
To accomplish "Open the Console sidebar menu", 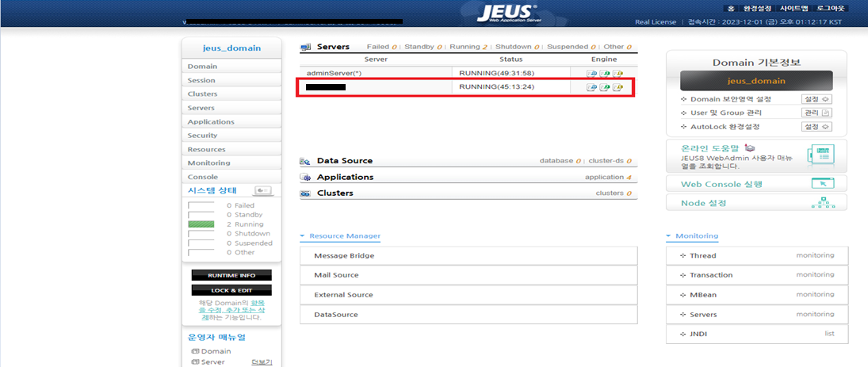I will click(x=231, y=177).
